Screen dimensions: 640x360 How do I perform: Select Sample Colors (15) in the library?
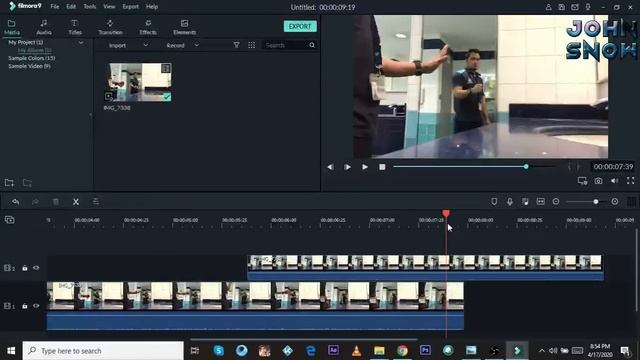click(x=31, y=58)
